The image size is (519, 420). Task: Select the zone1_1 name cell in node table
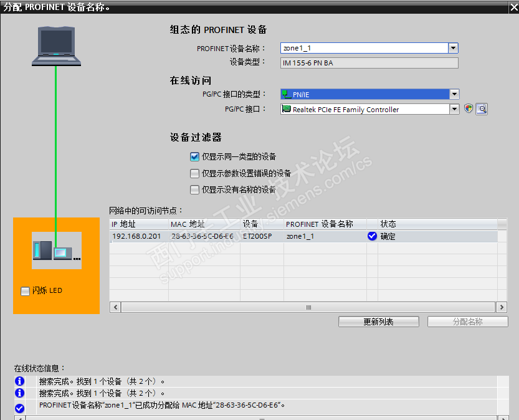(x=325, y=236)
